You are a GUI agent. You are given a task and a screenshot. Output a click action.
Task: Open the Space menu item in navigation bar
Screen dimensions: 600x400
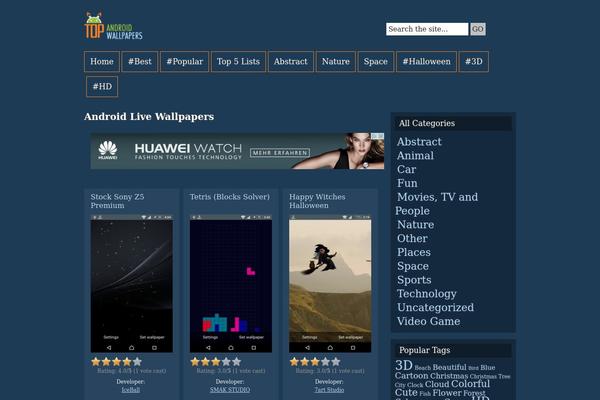(376, 62)
